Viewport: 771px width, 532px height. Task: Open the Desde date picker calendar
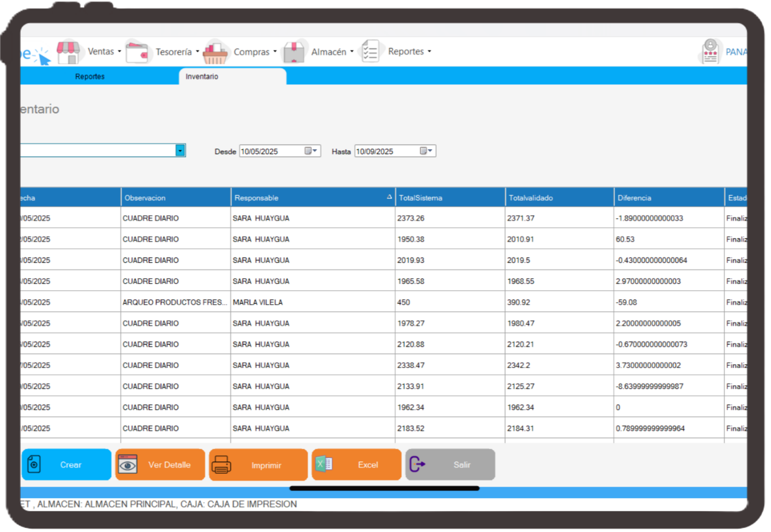pos(310,151)
